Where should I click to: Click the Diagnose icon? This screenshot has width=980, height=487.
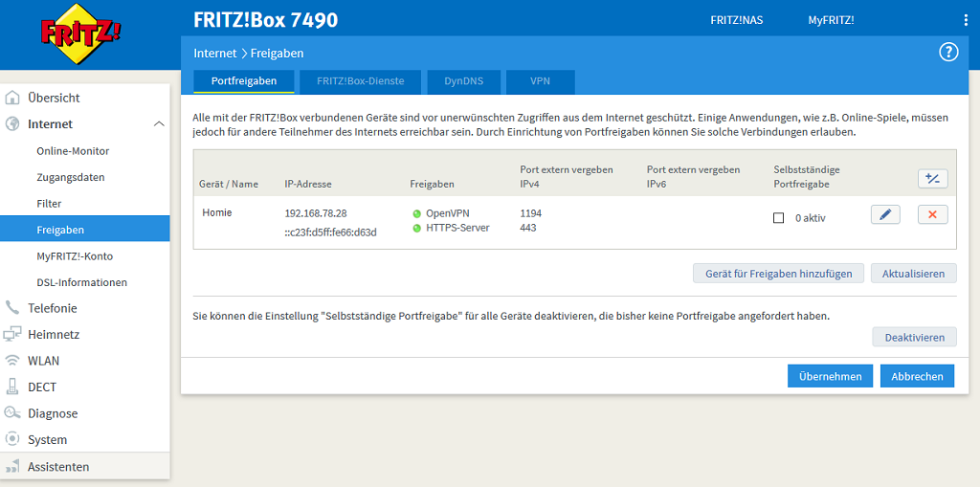point(11,412)
